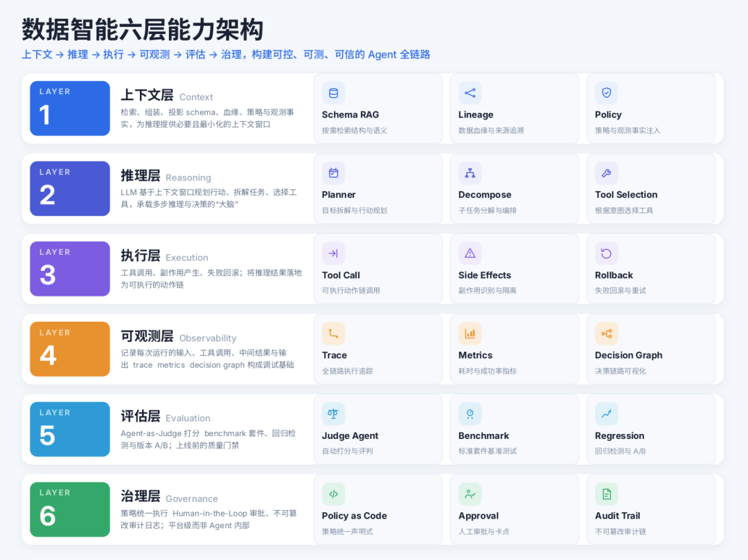Click the Lineage card title
This screenshot has width=748, height=560.
476,115
